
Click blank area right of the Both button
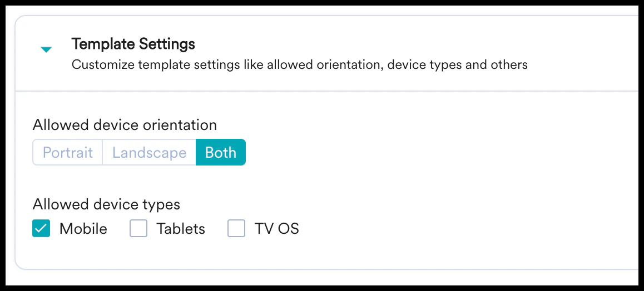[x=439, y=153]
